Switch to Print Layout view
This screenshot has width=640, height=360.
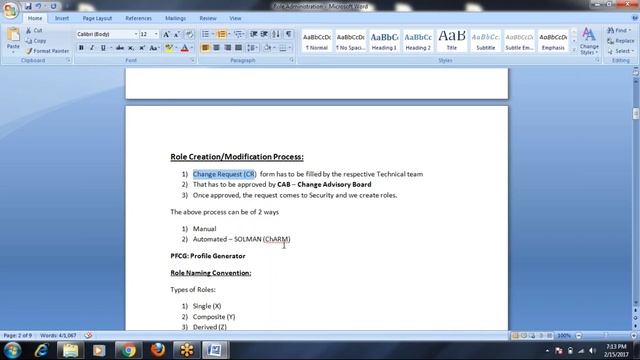point(516,336)
